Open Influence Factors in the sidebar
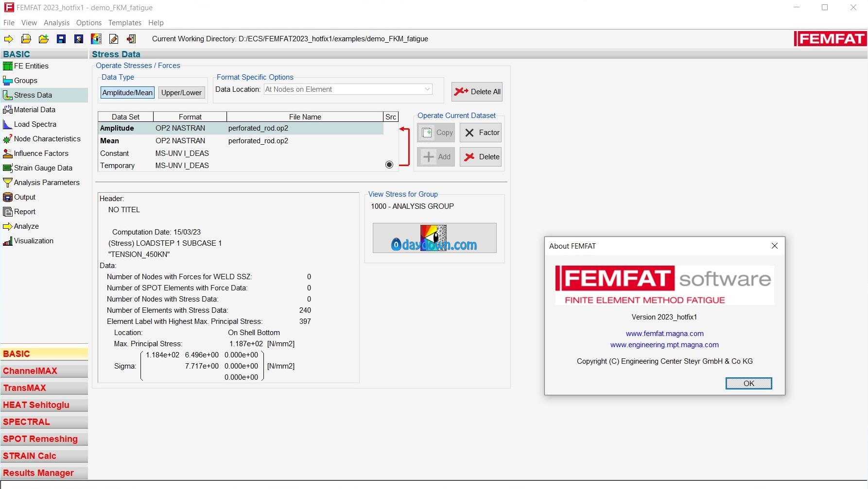 44,153
